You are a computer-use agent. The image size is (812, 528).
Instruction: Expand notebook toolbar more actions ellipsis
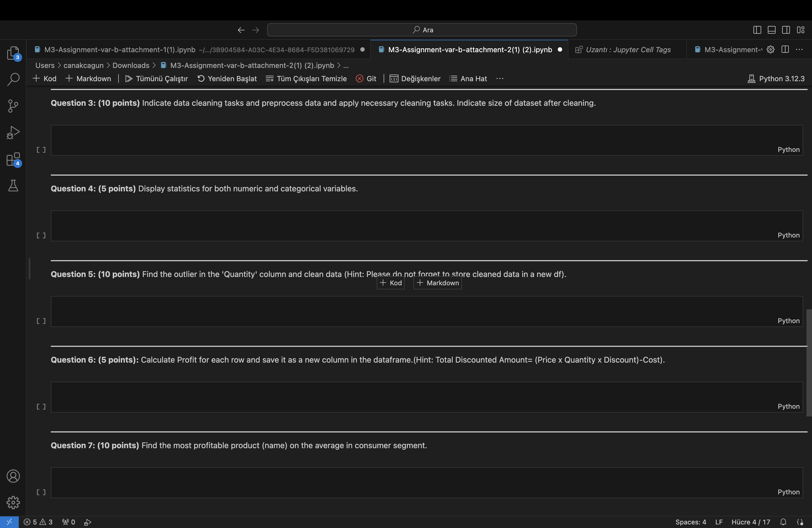(x=500, y=79)
